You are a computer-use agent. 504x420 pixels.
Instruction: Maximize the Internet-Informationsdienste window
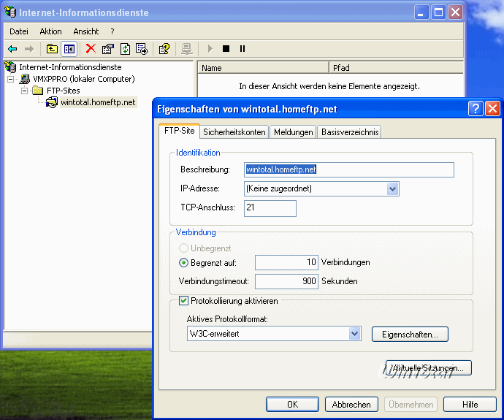coord(438,12)
